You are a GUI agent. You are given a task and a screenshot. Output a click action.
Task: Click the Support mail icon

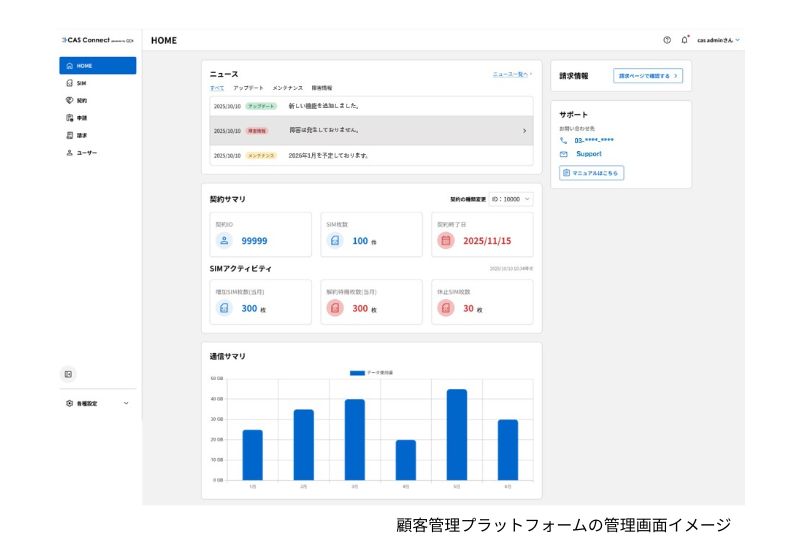564,154
